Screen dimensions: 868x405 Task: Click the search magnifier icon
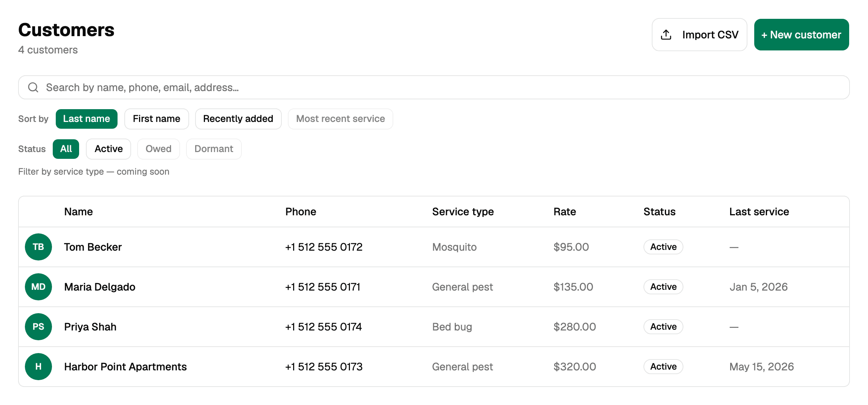pos(33,87)
